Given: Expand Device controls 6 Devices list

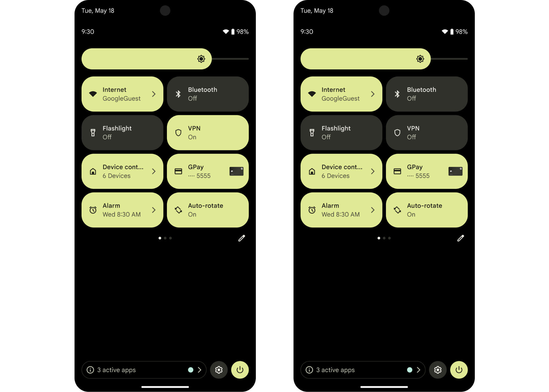Looking at the screenshot, I should coord(154,171).
